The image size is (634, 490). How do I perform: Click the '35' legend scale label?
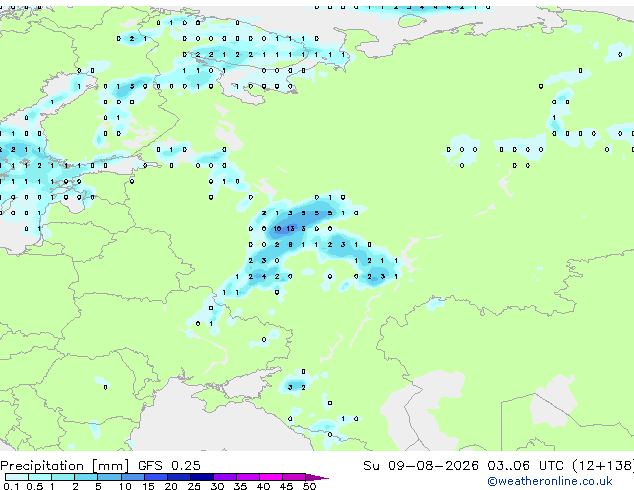tap(240, 486)
